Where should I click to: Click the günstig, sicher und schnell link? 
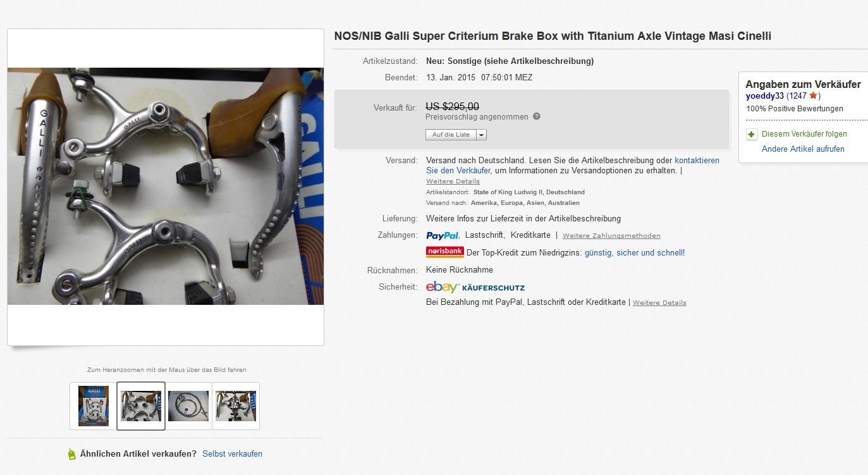tap(634, 252)
